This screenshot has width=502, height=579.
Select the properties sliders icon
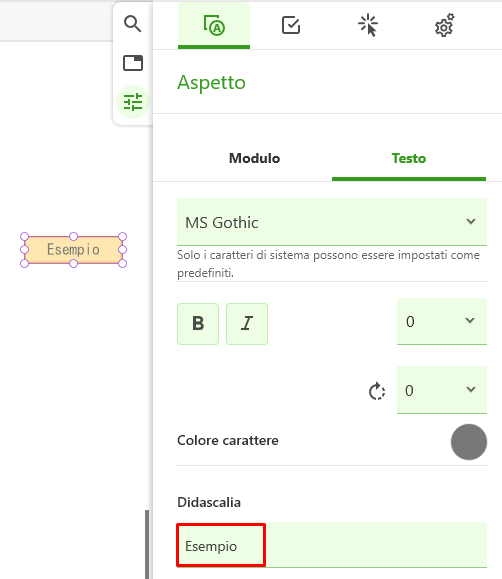coord(133,102)
